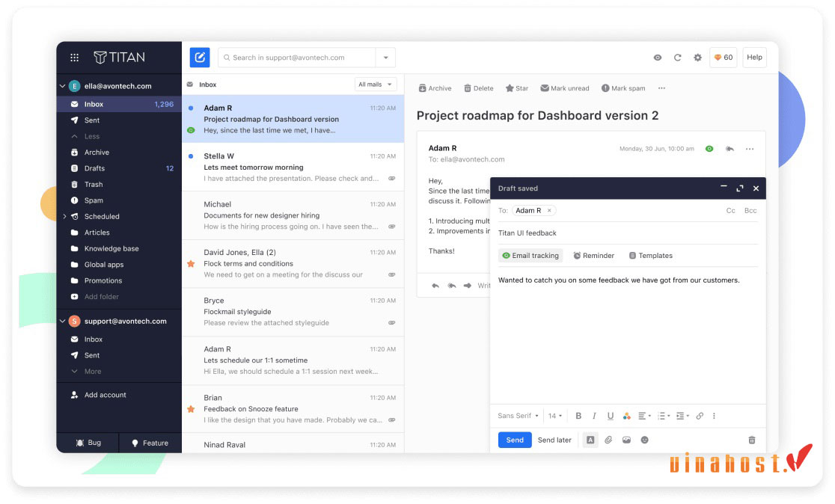
Task: Open the emoji picker in composer
Action: (645, 440)
